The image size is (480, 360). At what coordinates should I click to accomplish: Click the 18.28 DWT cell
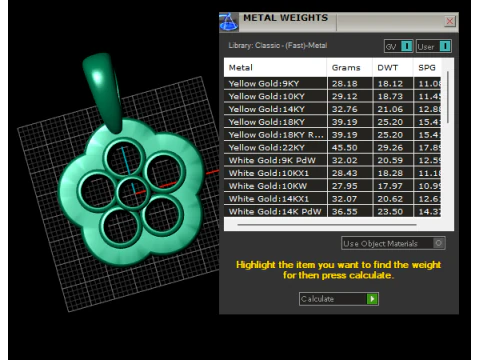(x=393, y=173)
